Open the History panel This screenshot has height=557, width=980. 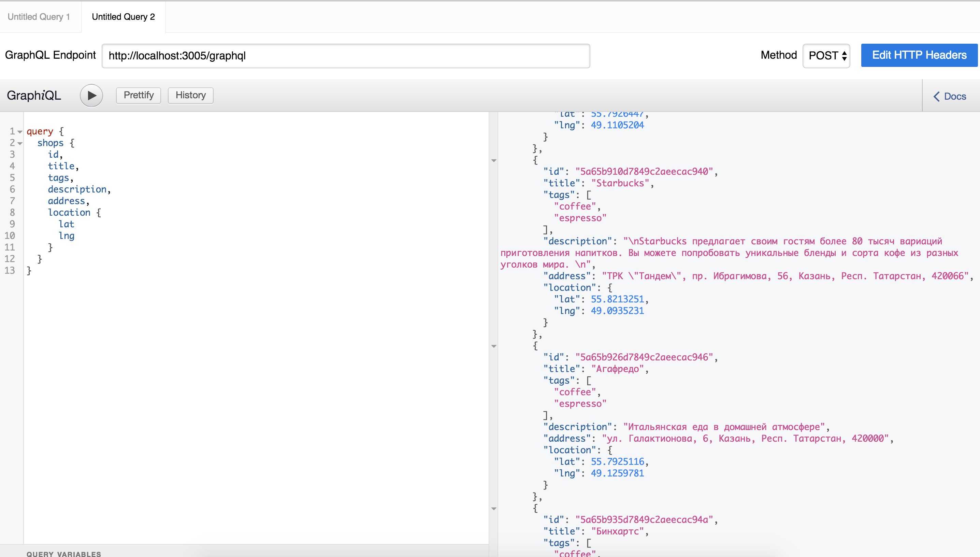tap(190, 95)
